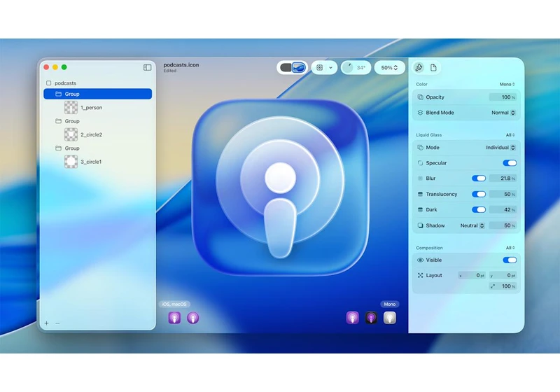560x392 pixels.
Task: Click the Mono appearance label
Action: 390,304
